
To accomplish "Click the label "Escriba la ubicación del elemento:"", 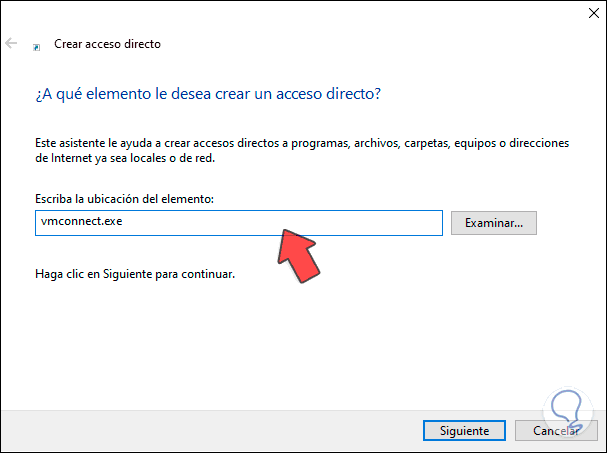I will coord(124,200).
